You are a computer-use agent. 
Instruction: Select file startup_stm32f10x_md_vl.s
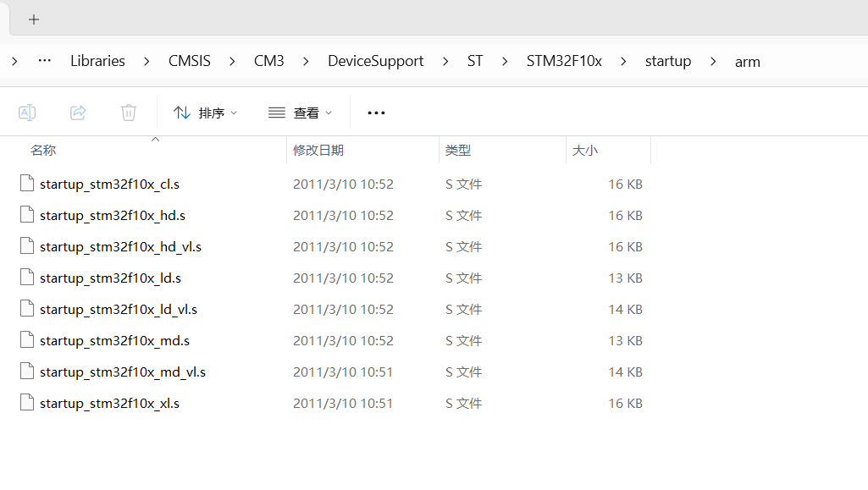coord(123,372)
